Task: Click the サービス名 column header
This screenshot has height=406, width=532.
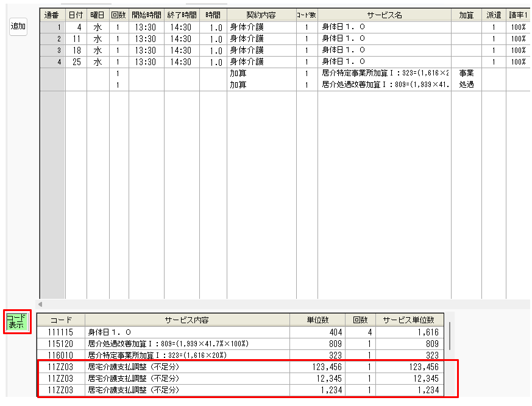Action: [x=384, y=14]
